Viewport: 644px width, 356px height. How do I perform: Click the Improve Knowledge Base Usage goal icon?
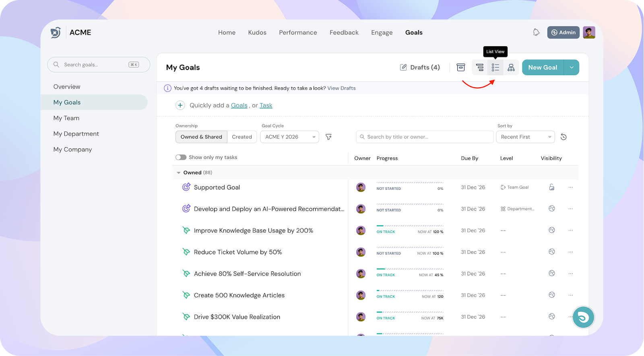pyautogui.click(x=186, y=230)
